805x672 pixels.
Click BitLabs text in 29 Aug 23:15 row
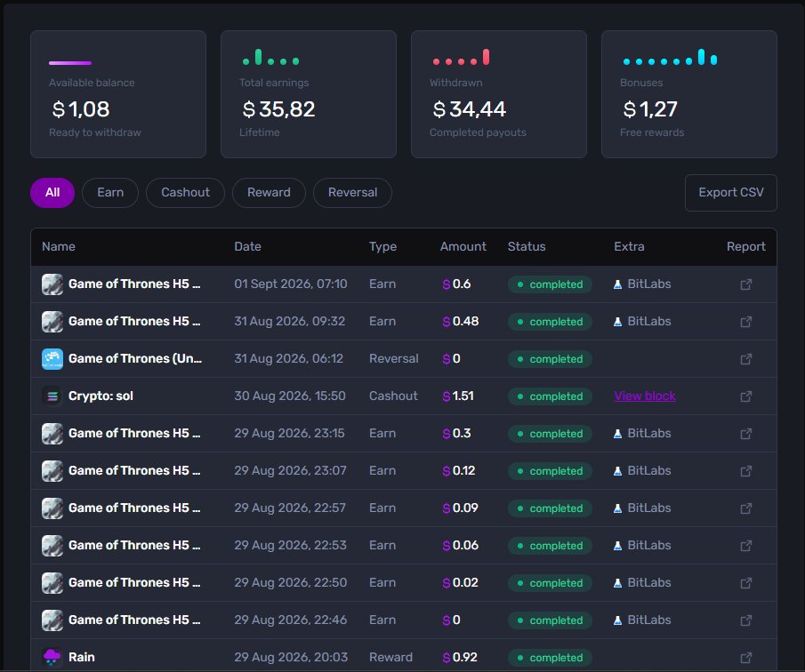(649, 434)
